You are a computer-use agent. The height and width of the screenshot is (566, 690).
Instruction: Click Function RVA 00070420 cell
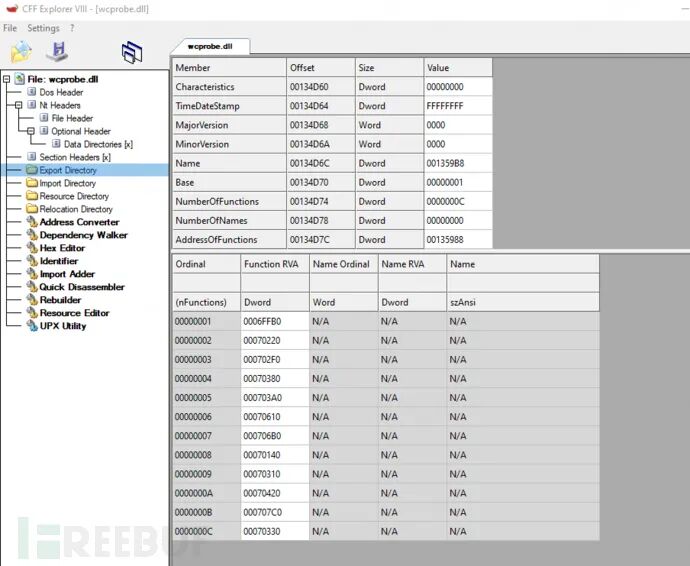click(x=275, y=493)
